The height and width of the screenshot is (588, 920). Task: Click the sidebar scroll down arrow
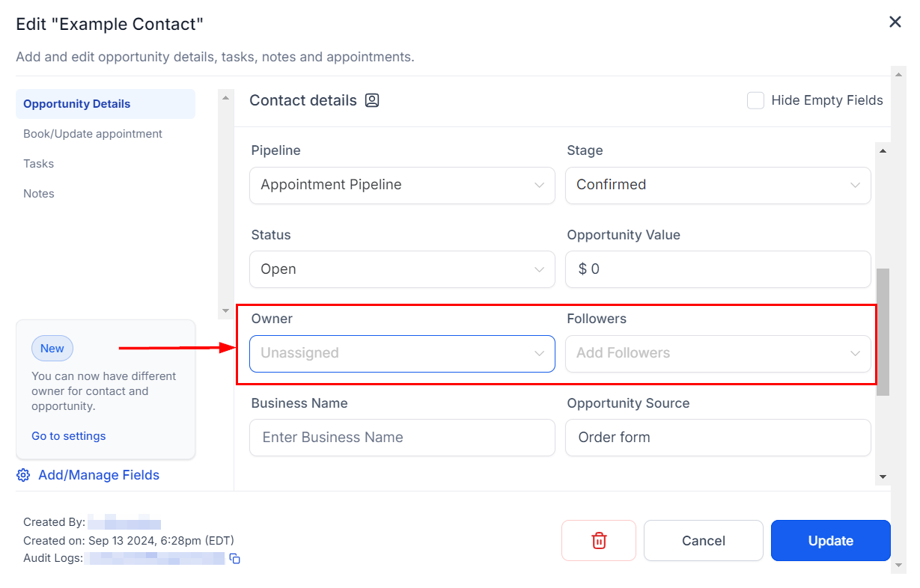point(226,310)
